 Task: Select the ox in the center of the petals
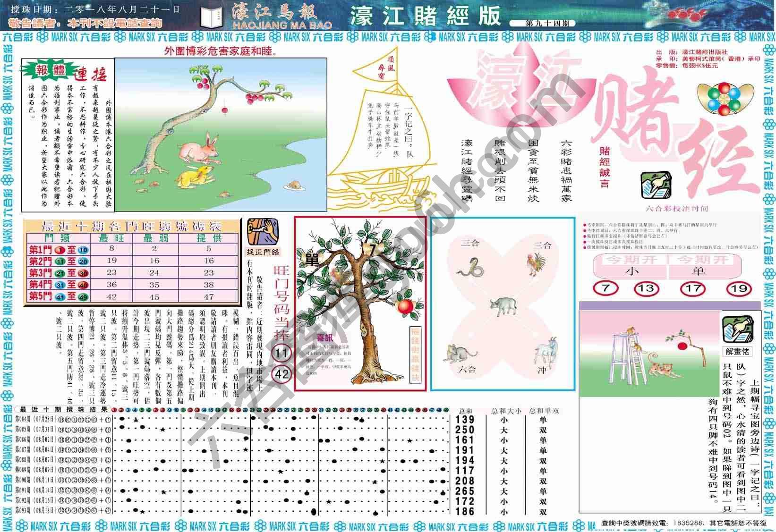click(x=503, y=307)
